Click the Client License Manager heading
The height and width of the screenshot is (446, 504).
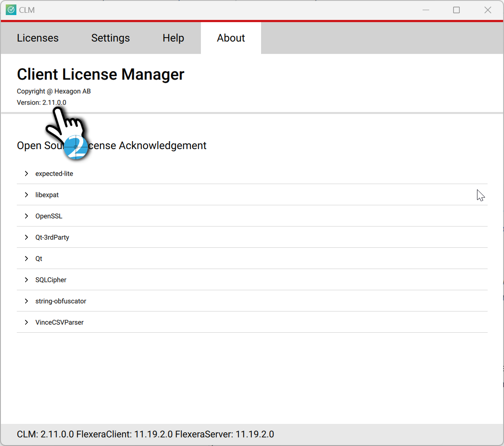(100, 74)
